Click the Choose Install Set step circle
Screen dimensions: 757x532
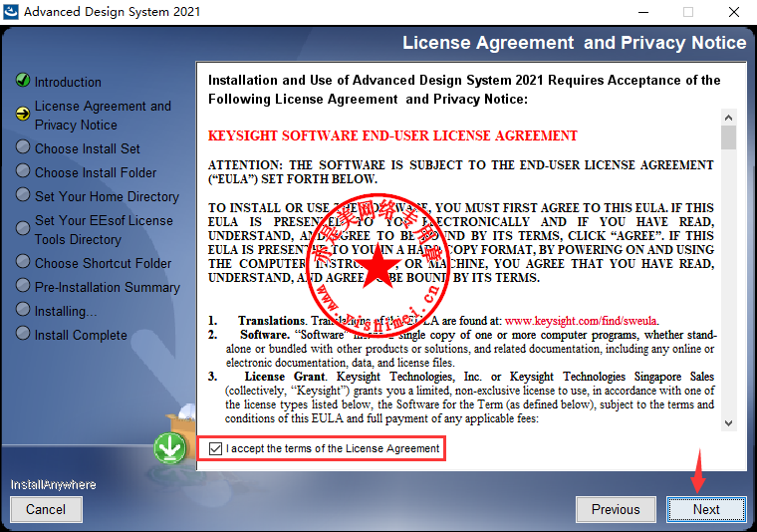23,146
